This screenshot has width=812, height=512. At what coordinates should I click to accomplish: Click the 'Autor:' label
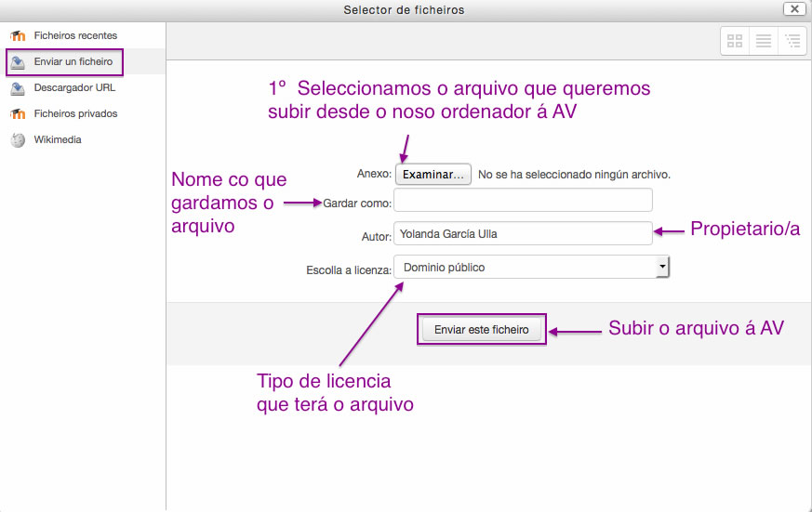pos(377,236)
